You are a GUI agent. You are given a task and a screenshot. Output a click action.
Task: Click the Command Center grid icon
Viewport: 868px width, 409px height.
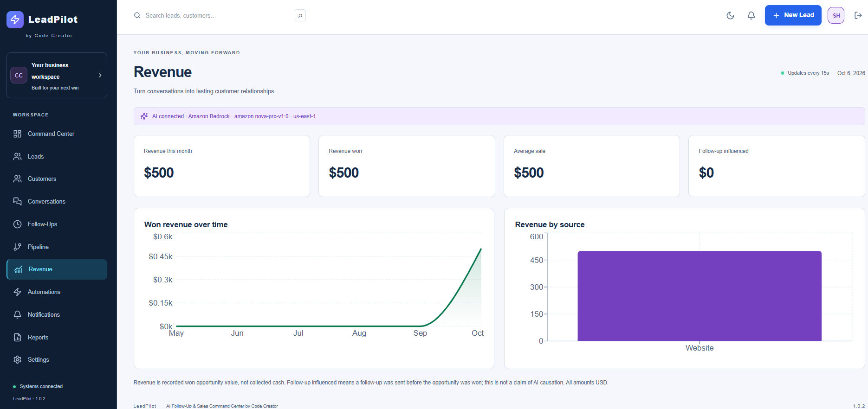(18, 134)
